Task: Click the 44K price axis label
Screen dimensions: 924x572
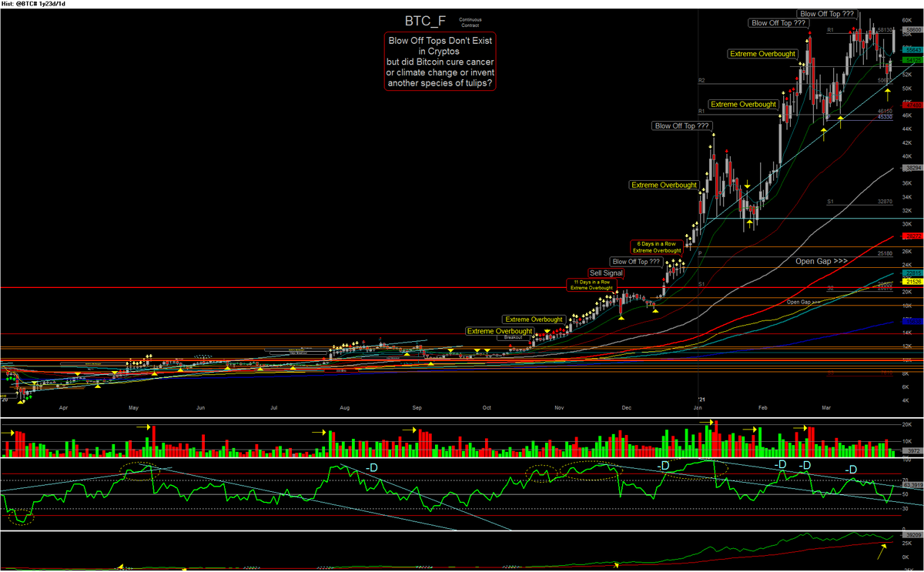Action: [x=909, y=129]
